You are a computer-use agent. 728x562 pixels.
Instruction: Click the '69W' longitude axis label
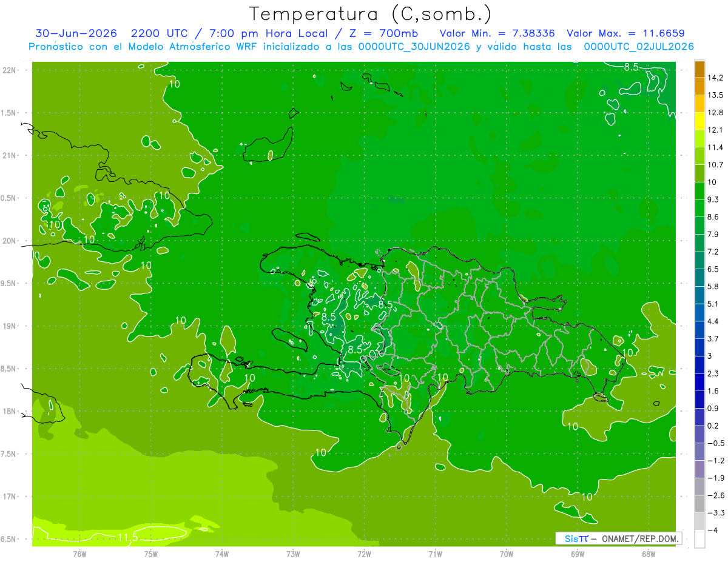[x=577, y=554]
